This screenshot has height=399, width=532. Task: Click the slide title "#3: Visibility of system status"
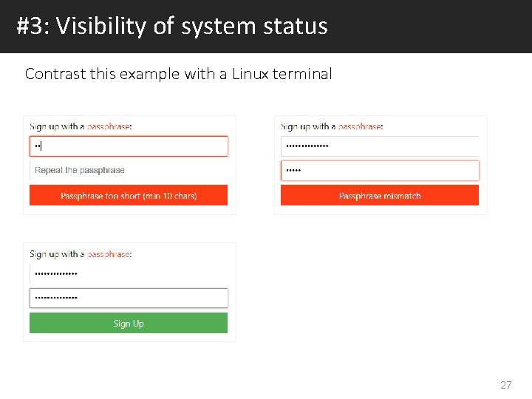[x=172, y=27]
